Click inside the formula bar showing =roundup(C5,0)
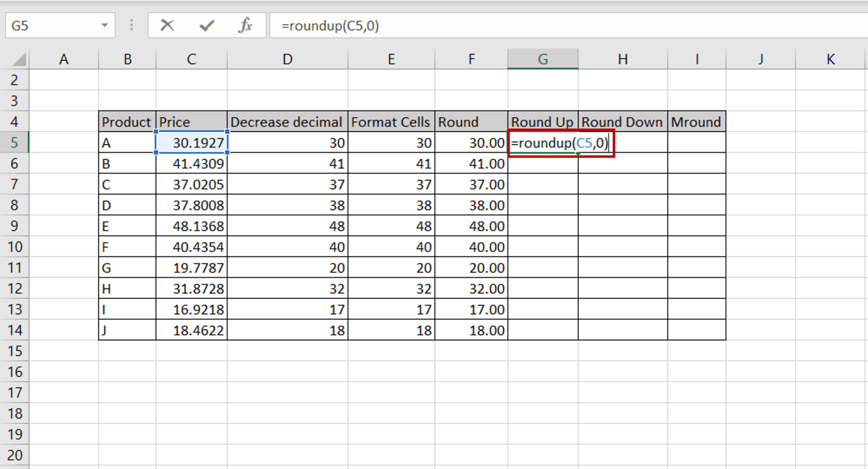The width and height of the screenshot is (868, 469). click(x=381, y=26)
